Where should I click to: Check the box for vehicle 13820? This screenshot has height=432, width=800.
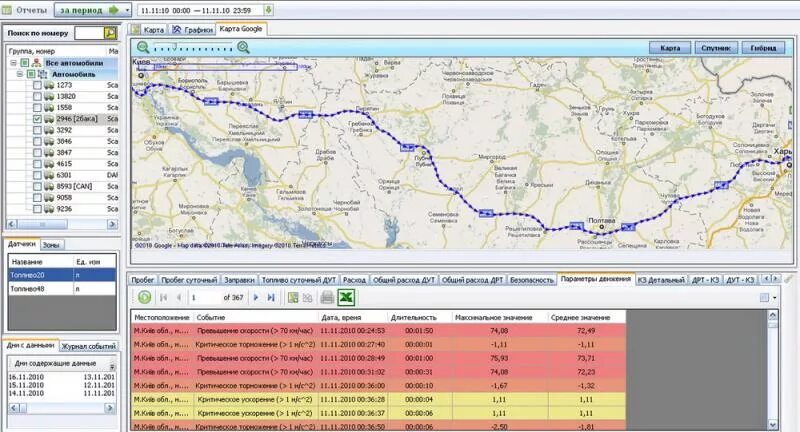37,96
